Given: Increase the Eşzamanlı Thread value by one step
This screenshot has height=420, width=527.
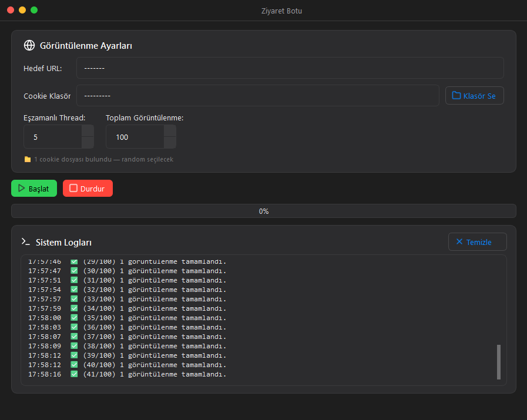Looking at the screenshot, I should point(88,131).
